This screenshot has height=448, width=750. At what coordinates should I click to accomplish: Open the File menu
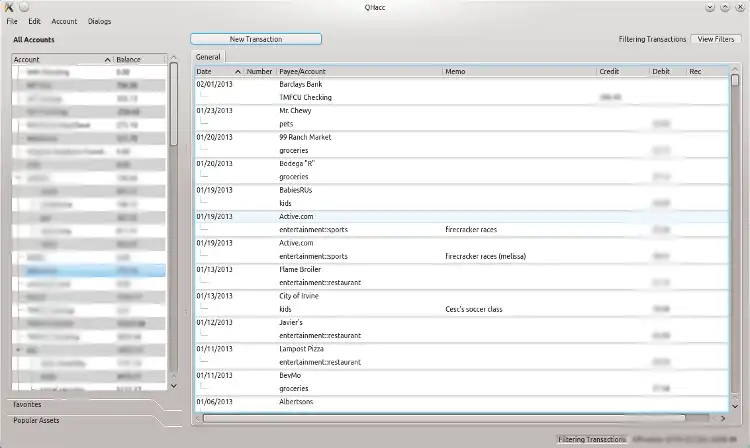pos(12,22)
